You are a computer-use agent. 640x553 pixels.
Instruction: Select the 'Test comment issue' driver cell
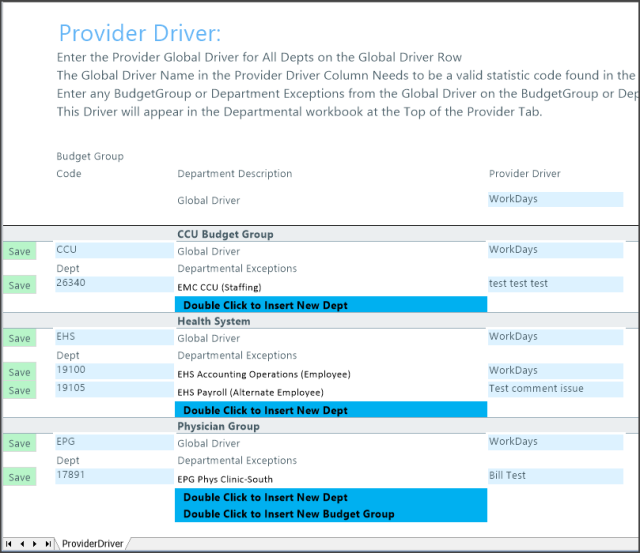point(555,389)
